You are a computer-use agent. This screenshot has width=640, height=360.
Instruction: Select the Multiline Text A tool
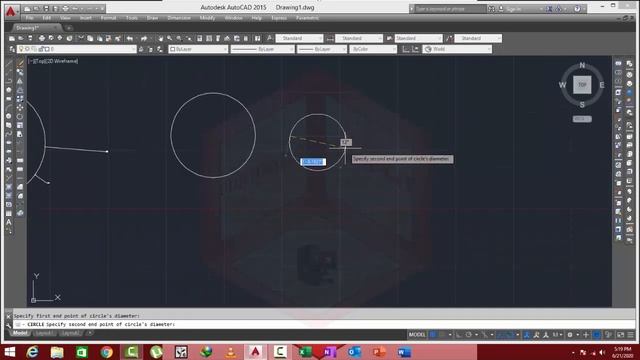(x=9, y=222)
